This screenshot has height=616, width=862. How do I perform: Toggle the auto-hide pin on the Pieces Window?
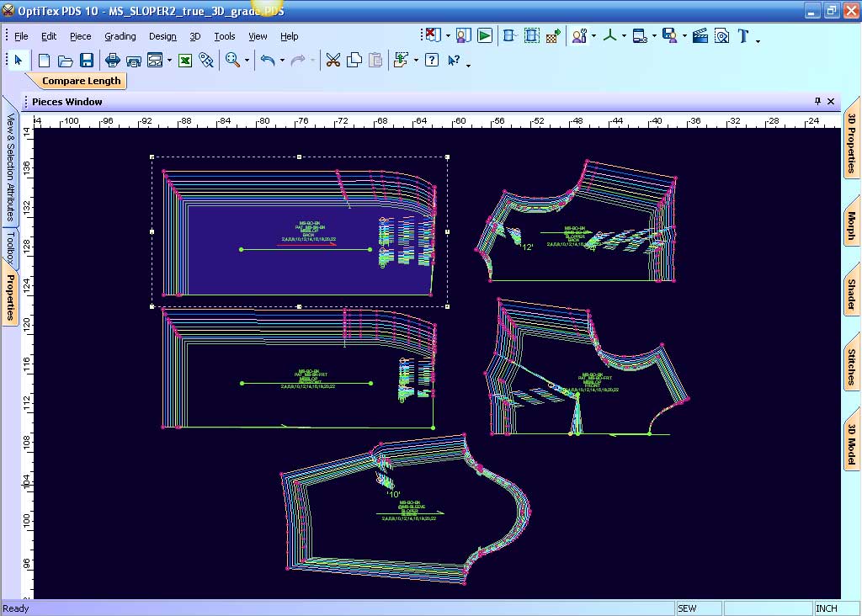(816, 101)
